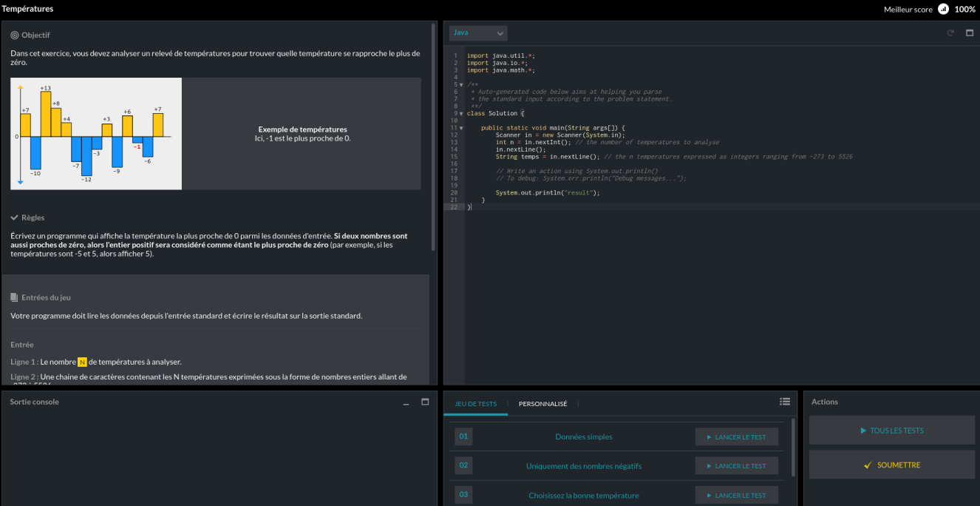Click the expand editor icon top right
The image size is (980, 506).
970,33
